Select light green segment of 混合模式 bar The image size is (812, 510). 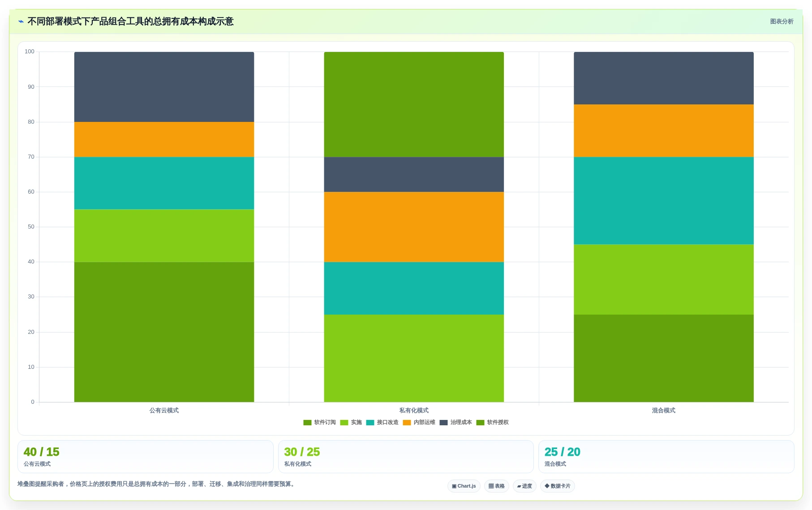pyautogui.click(x=664, y=279)
